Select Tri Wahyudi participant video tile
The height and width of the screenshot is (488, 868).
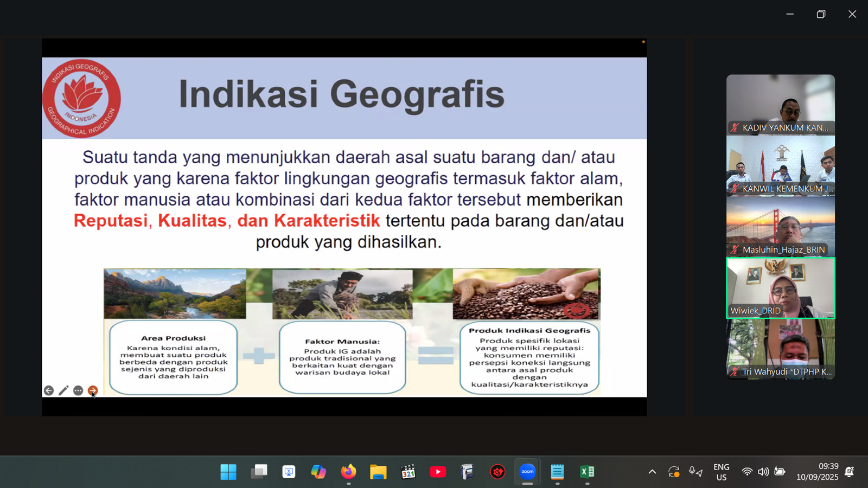click(780, 349)
